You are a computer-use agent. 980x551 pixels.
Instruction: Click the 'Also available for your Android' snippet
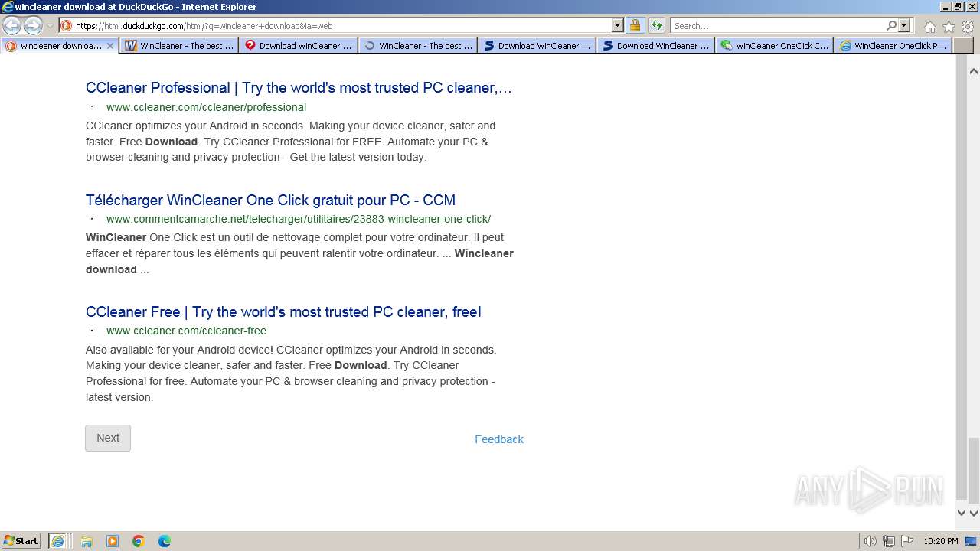[291, 373]
